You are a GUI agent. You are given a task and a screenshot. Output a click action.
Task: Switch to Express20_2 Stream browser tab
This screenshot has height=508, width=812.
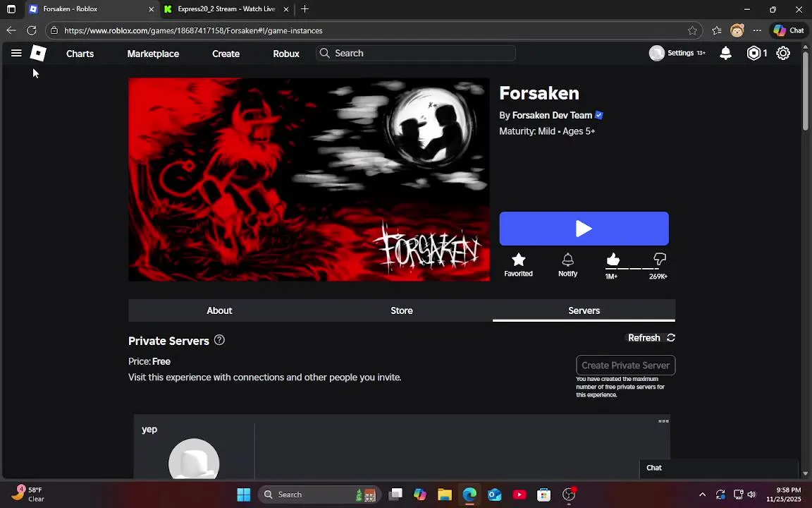(x=226, y=8)
